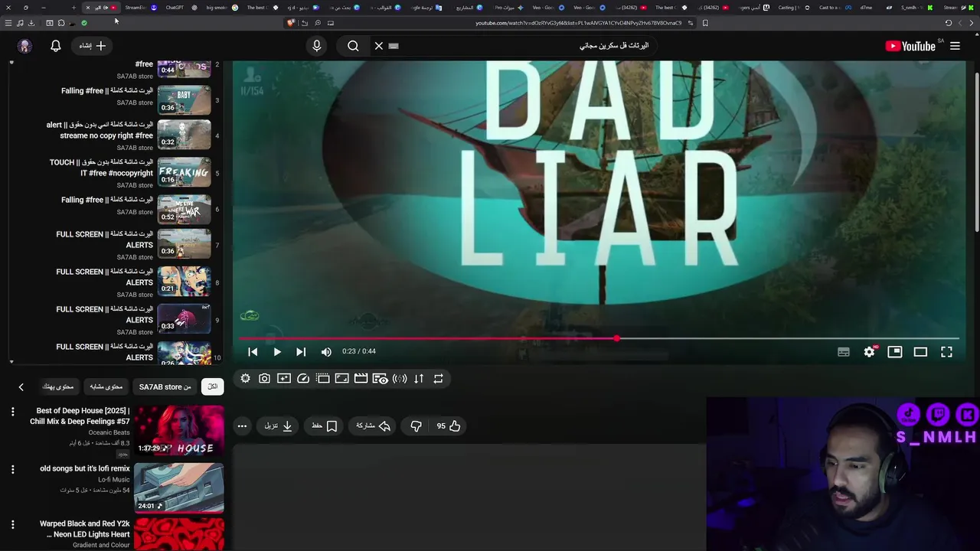Go back to the previous video
This screenshot has height=551, width=980.
pos(253,352)
